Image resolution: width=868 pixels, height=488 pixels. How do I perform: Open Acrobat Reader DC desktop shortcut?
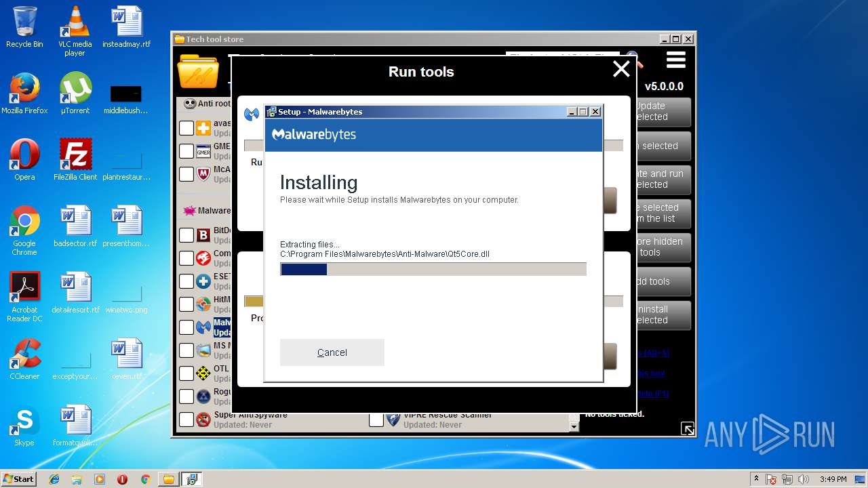tap(24, 297)
